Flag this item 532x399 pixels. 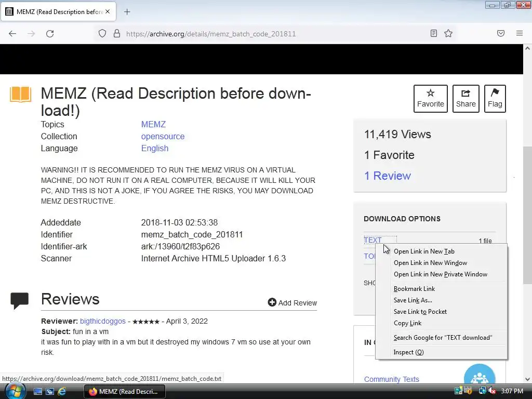click(495, 99)
